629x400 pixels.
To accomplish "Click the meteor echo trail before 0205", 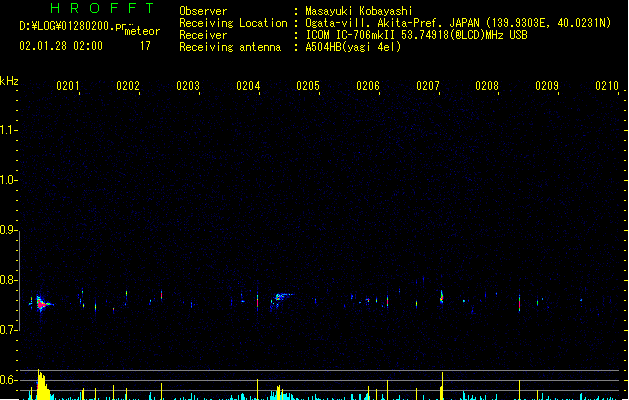I will coord(282,297).
